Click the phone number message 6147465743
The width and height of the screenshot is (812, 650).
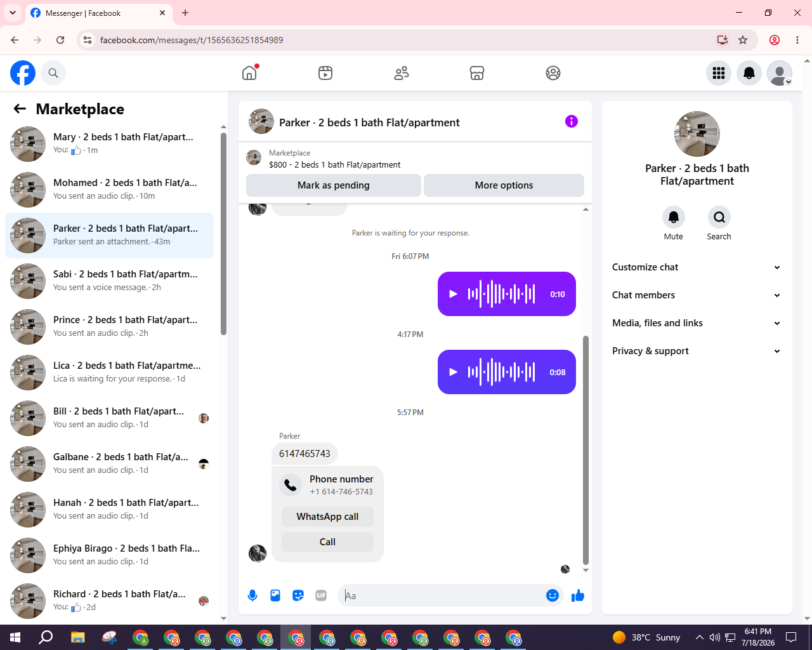304,454
